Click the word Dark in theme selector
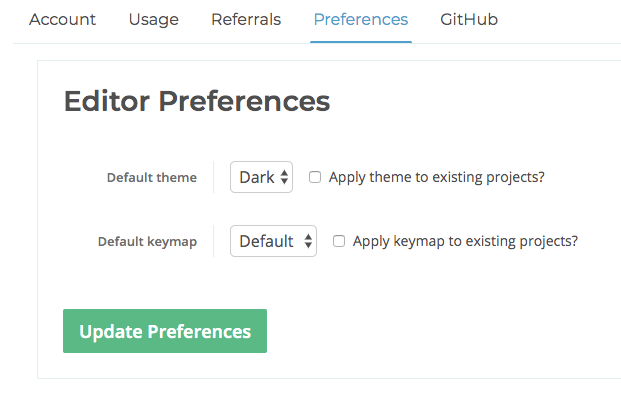The image size is (621, 393). 257,177
